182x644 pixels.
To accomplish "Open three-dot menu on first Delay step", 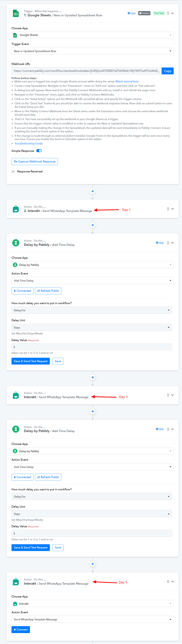I will [x=168, y=243].
